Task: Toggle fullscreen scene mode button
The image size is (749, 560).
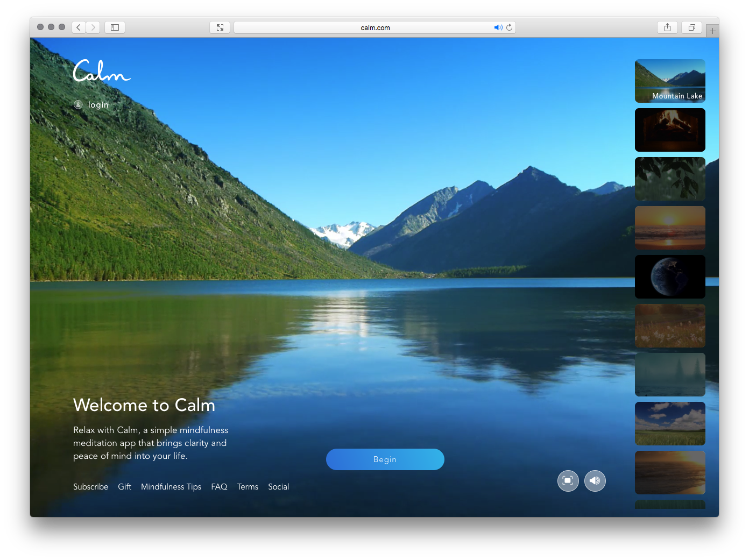Action: coord(568,480)
